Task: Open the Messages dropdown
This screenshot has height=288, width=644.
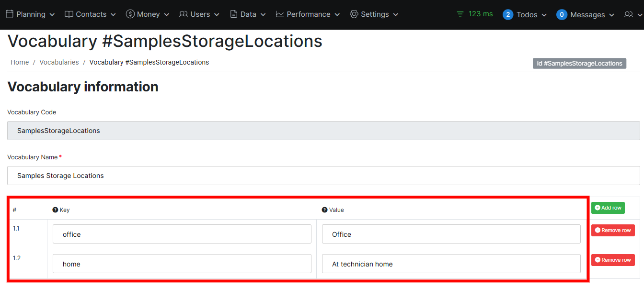Action: click(585, 15)
